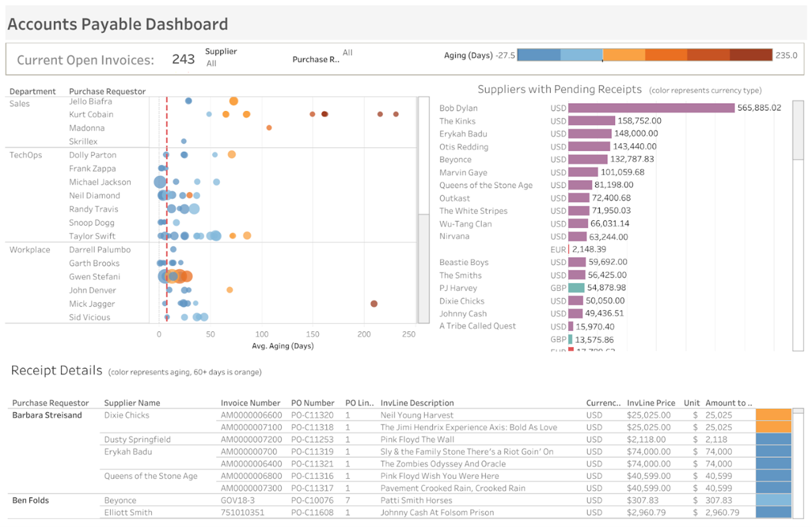The height and width of the screenshot is (527, 812).
Task: Click the Sales department label
Action: pos(19,103)
